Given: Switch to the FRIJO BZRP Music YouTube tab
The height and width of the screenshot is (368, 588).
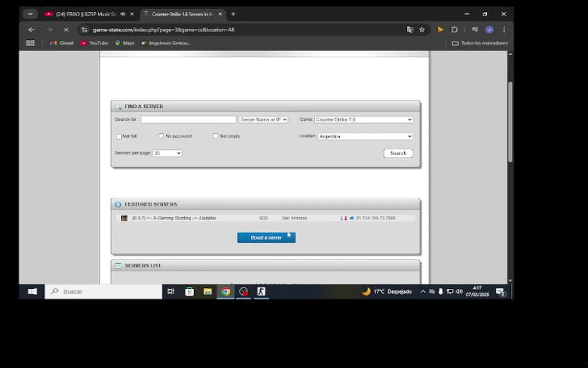Looking at the screenshot, I should pos(85,14).
